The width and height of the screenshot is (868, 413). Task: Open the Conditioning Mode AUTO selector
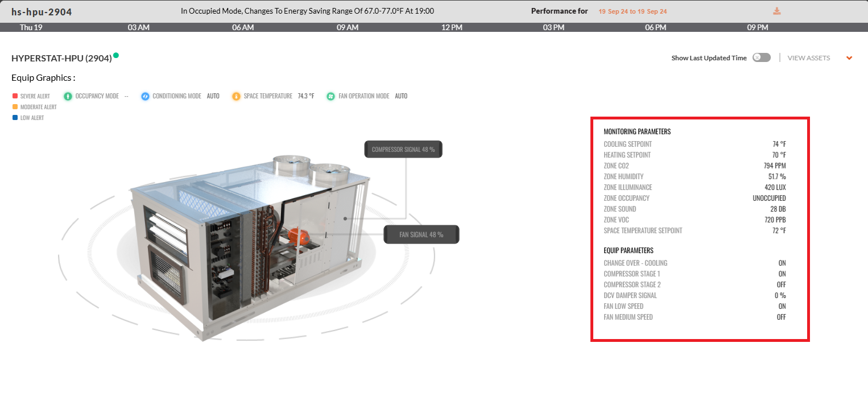click(213, 96)
